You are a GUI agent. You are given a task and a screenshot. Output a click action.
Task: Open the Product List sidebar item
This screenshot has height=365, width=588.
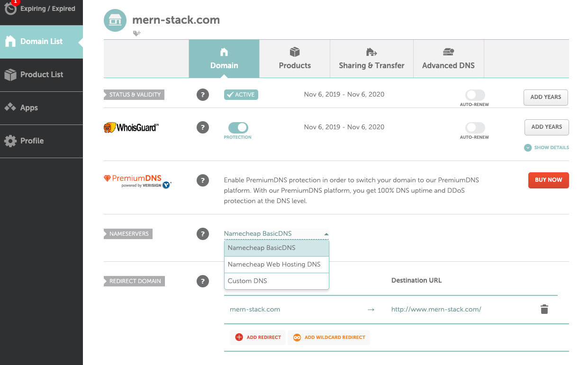pos(41,75)
